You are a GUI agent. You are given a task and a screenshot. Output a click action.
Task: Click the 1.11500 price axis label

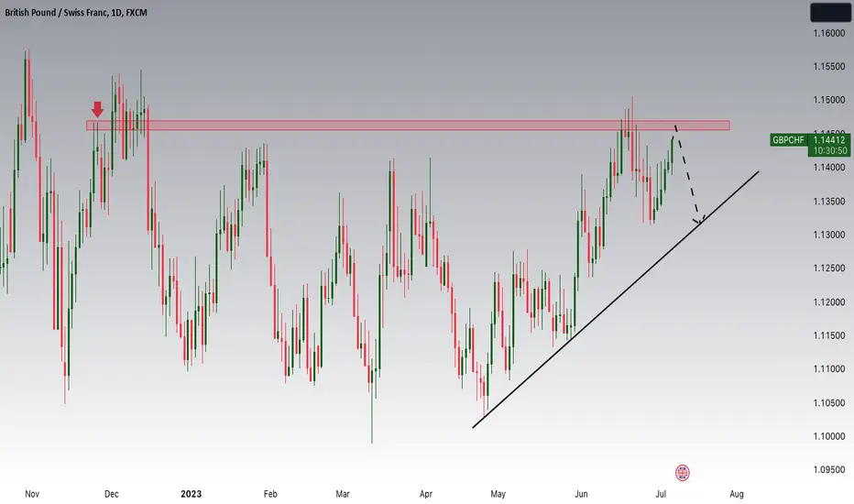click(829, 335)
